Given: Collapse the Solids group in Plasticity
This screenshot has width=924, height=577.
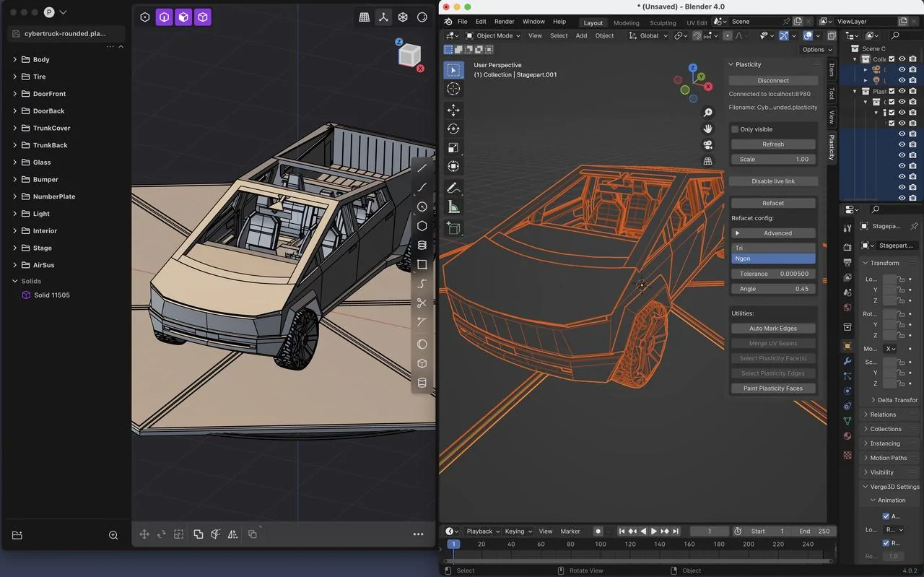Looking at the screenshot, I should click(14, 281).
